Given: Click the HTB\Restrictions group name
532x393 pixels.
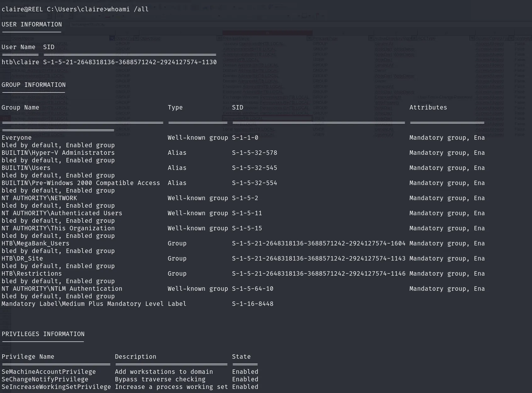Looking at the screenshot, I should [32, 273].
